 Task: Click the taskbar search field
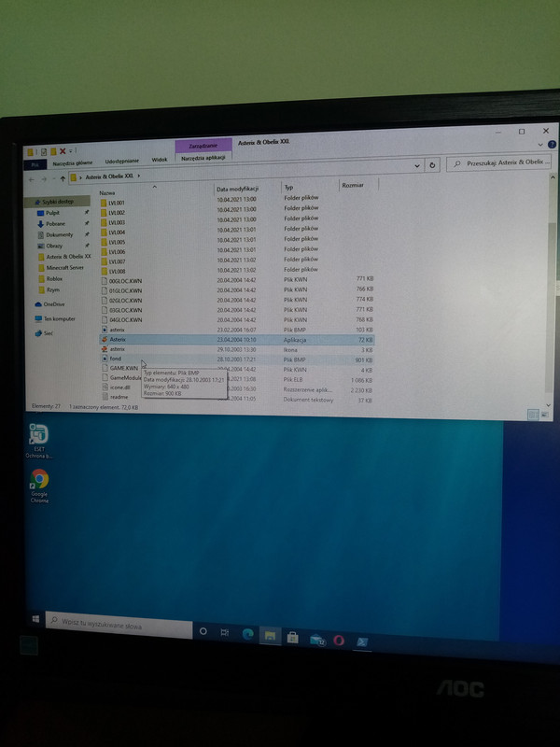coord(119,625)
